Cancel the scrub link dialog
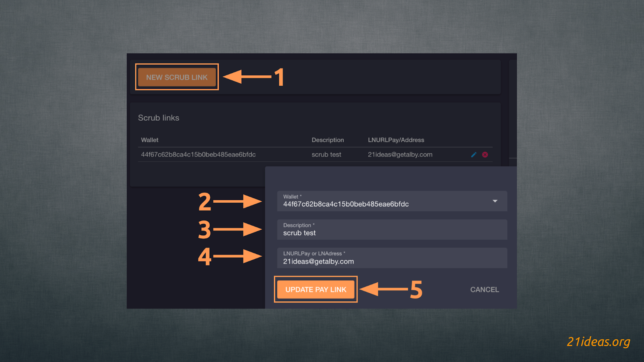This screenshot has height=362, width=644. click(x=484, y=290)
